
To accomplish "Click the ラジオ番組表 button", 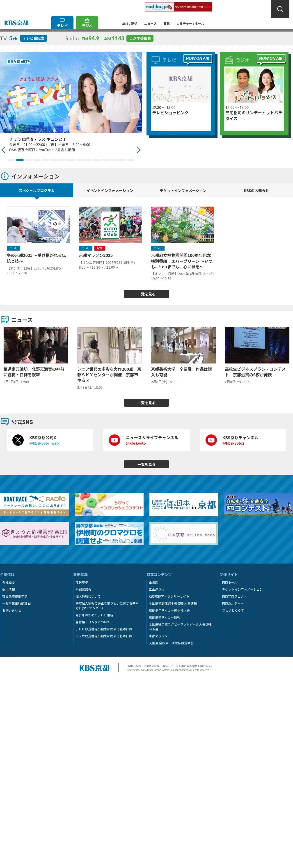I will point(140,38).
